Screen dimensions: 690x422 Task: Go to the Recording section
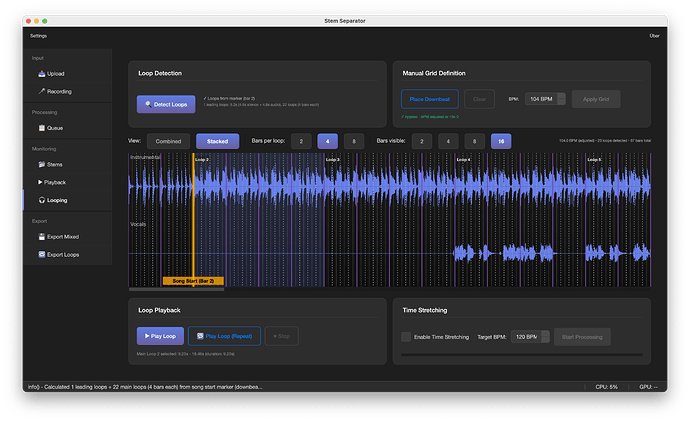pos(59,92)
